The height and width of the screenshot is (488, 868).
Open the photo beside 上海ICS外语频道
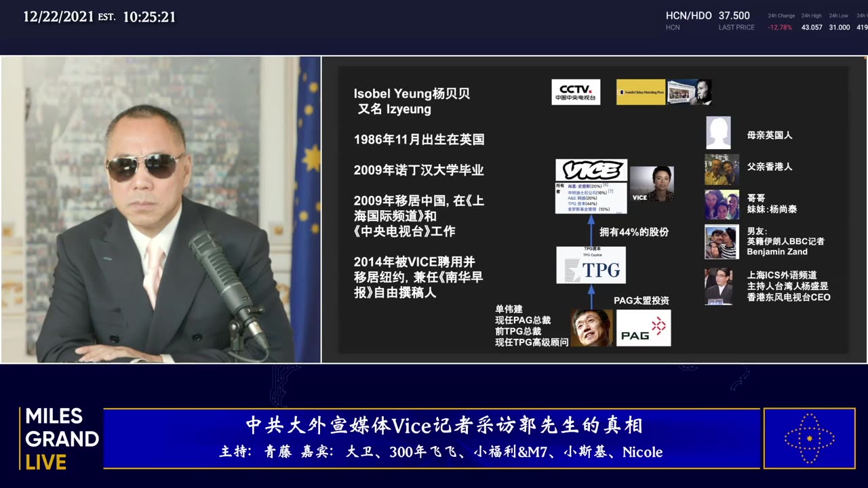718,286
